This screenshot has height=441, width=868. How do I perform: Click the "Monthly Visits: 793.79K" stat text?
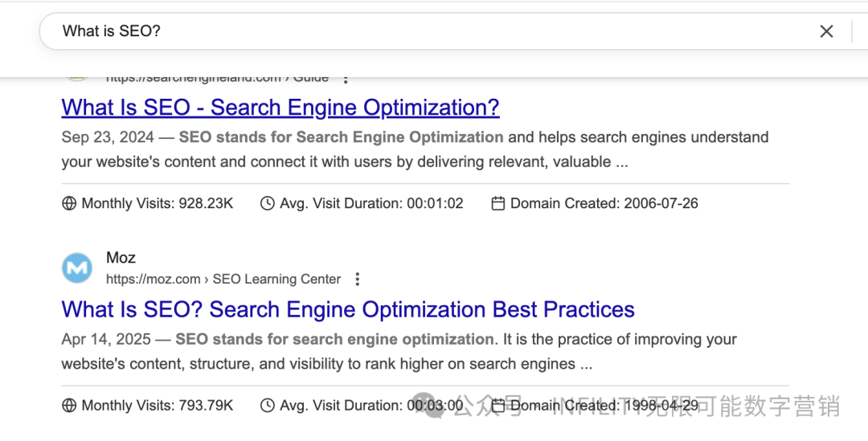point(158,406)
